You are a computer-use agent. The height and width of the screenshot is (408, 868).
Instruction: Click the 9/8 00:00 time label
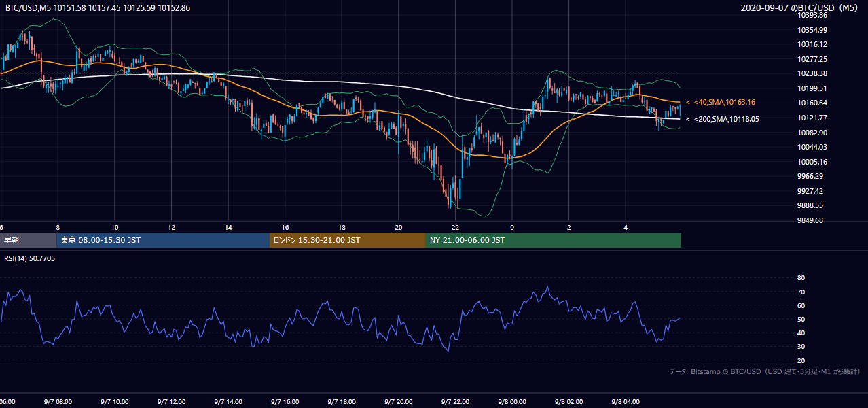[x=512, y=402]
